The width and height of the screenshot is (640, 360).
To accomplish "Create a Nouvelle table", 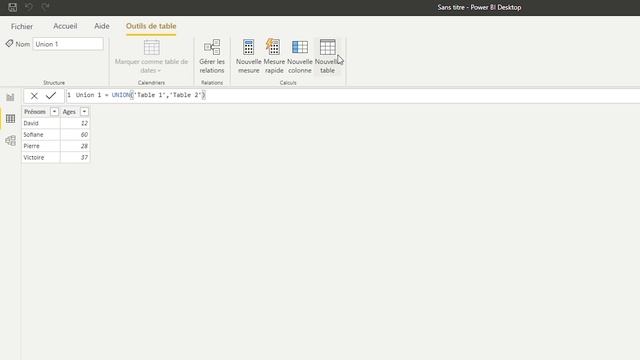I will 327,57.
